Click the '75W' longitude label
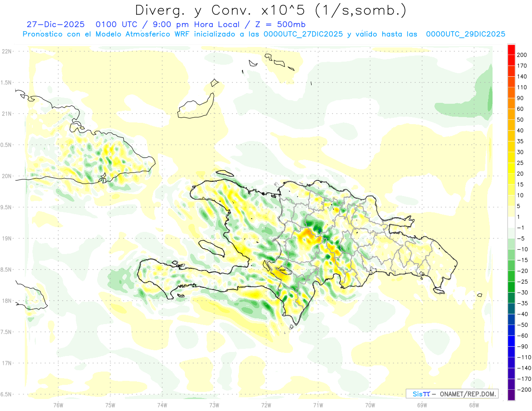Screen dimensions: 532x411 point(110,405)
